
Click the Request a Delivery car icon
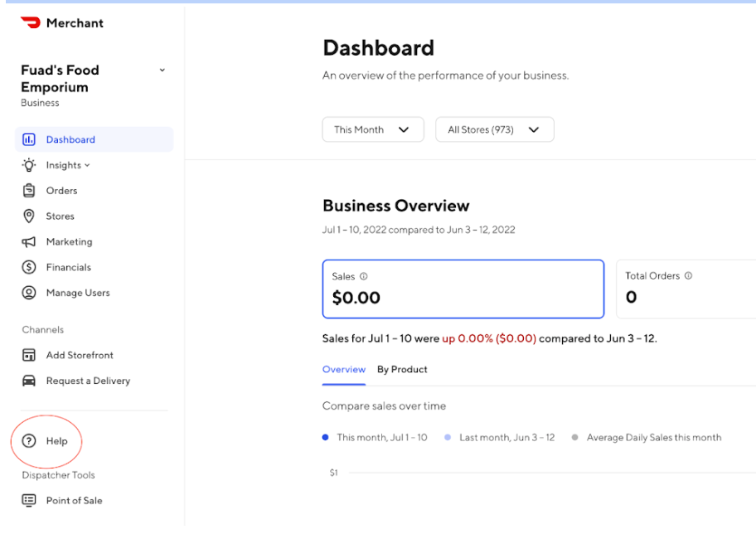(x=29, y=381)
